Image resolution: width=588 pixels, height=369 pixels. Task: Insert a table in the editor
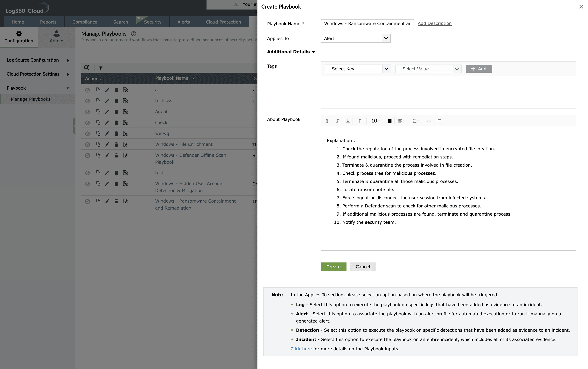tap(439, 121)
